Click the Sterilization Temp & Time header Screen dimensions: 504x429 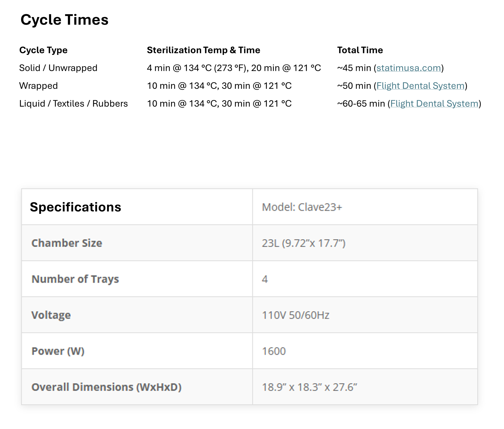point(203,50)
